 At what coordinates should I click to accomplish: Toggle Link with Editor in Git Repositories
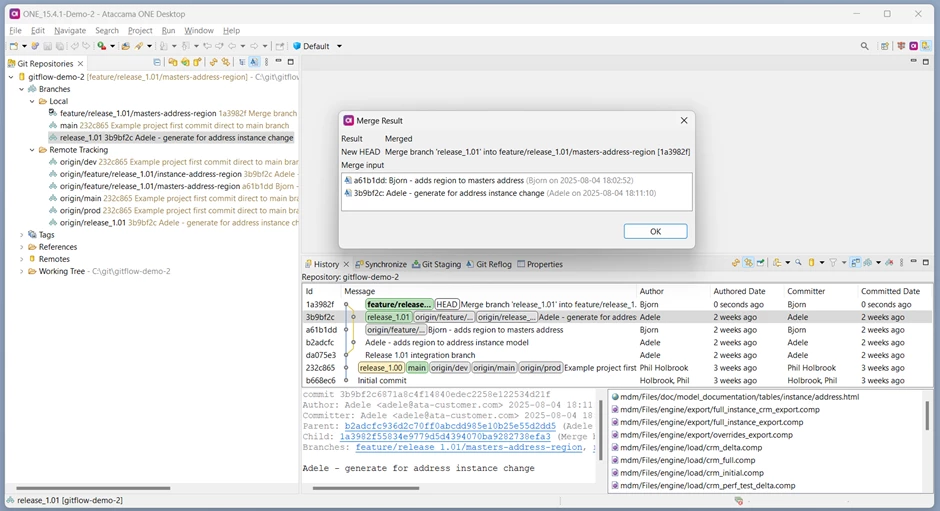tap(225, 62)
